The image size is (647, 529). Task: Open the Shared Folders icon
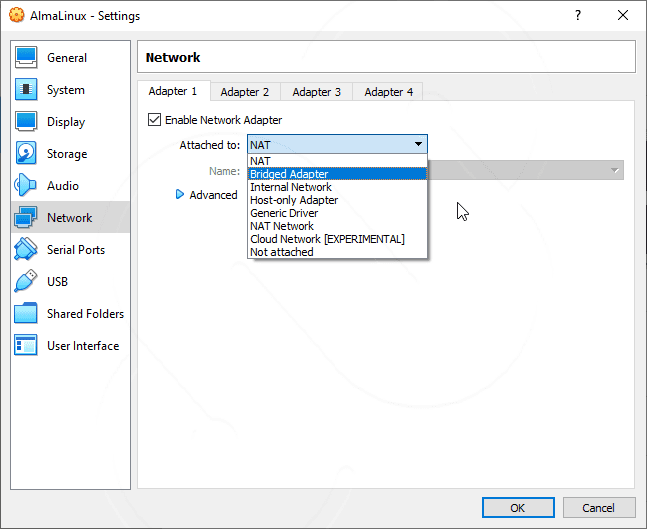pos(26,313)
